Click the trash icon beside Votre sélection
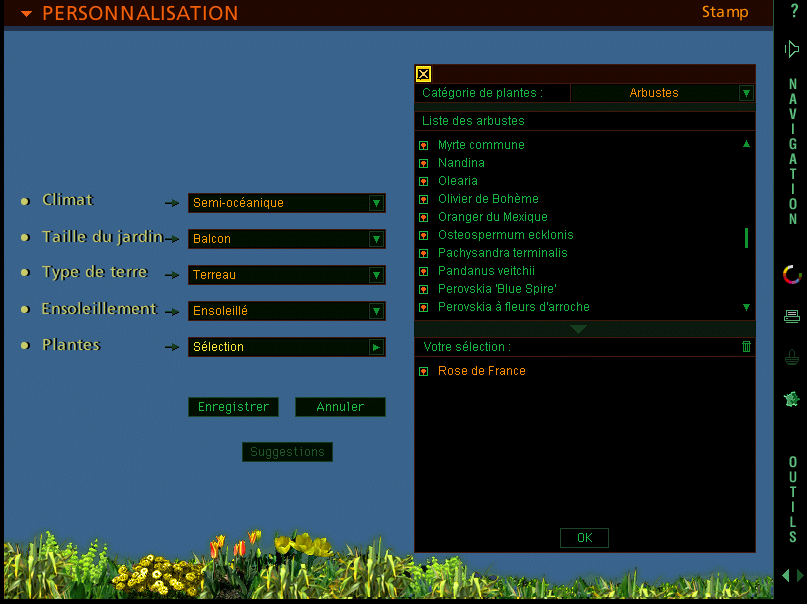This screenshot has width=807, height=604. click(746, 346)
